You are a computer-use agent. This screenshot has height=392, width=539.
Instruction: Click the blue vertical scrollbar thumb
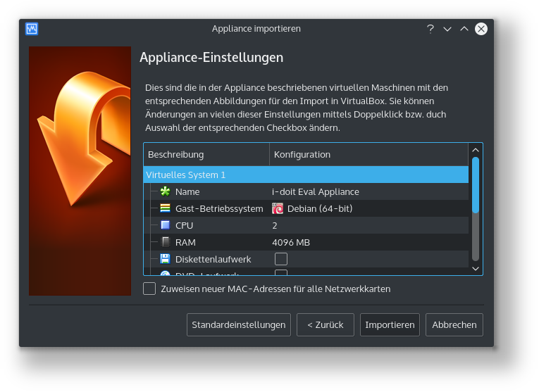click(476, 185)
